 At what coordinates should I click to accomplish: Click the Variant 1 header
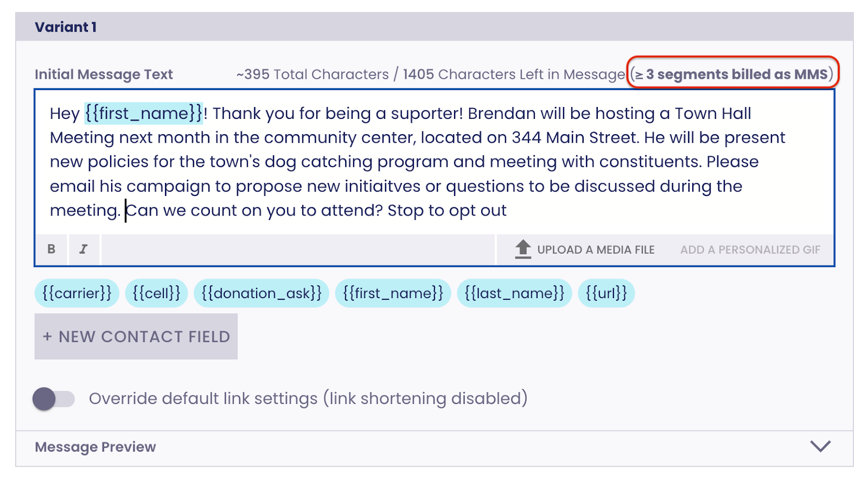66,27
